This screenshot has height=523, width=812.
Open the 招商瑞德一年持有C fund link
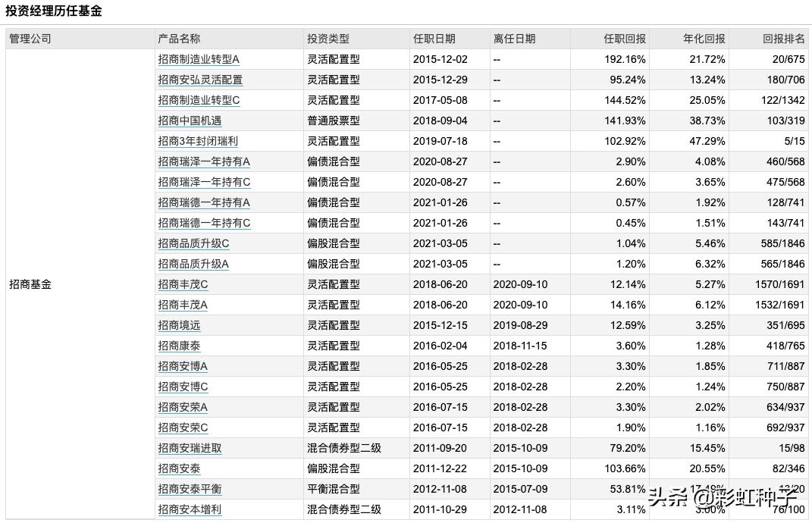click(x=203, y=223)
